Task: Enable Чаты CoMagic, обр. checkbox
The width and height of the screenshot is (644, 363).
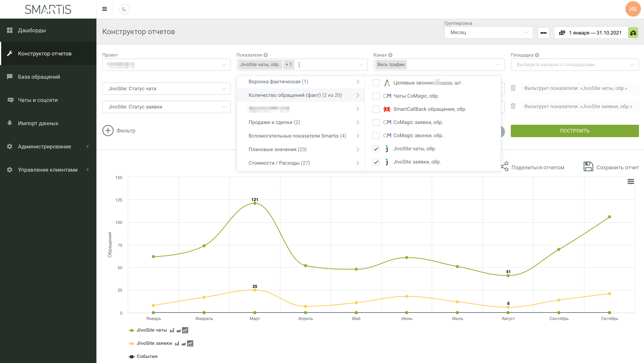Action: click(376, 96)
